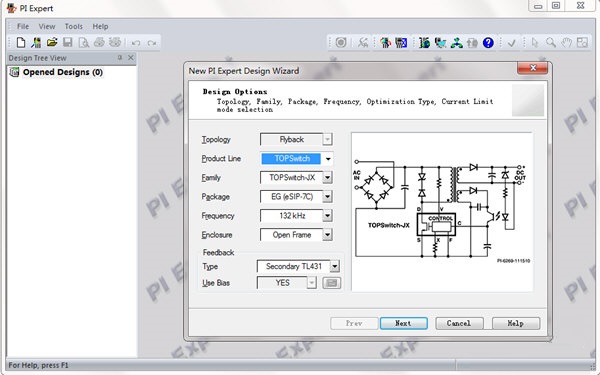
Task: Open the Topology dropdown
Action: tap(327, 139)
